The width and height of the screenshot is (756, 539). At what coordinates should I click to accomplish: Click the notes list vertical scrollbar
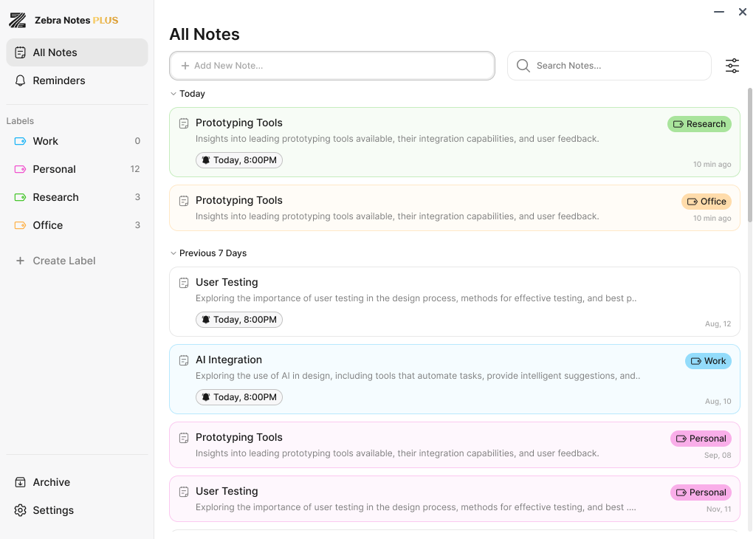pyautogui.click(x=750, y=154)
